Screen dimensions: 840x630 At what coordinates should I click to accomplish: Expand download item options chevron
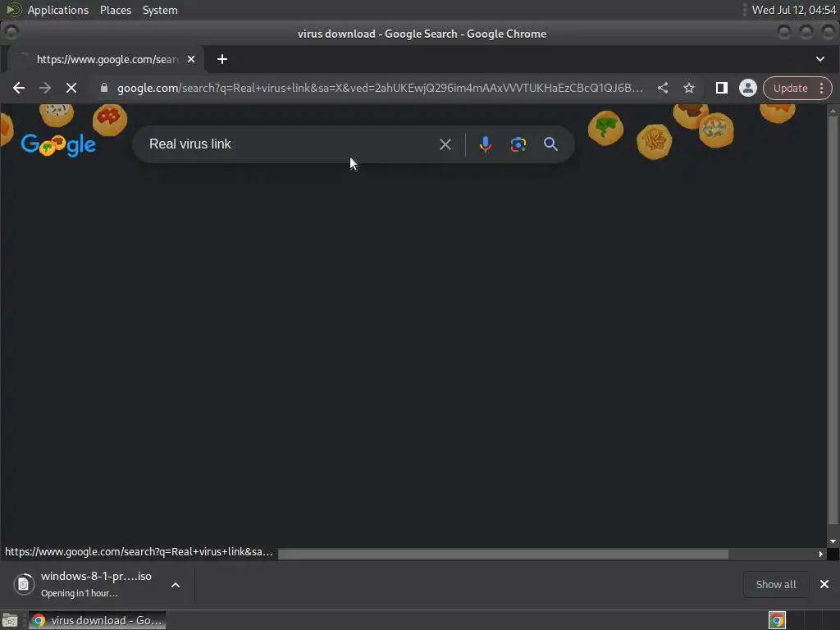[176, 584]
